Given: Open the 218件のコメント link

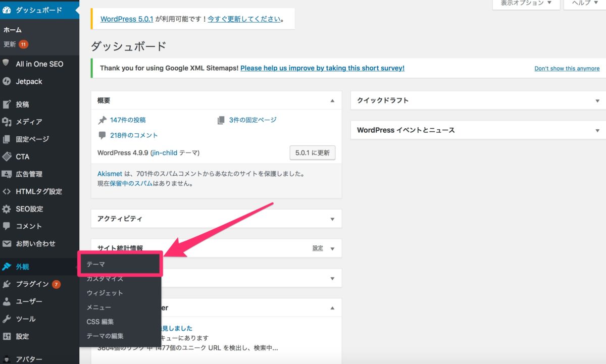Looking at the screenshot, I should [x=134, y=135].
